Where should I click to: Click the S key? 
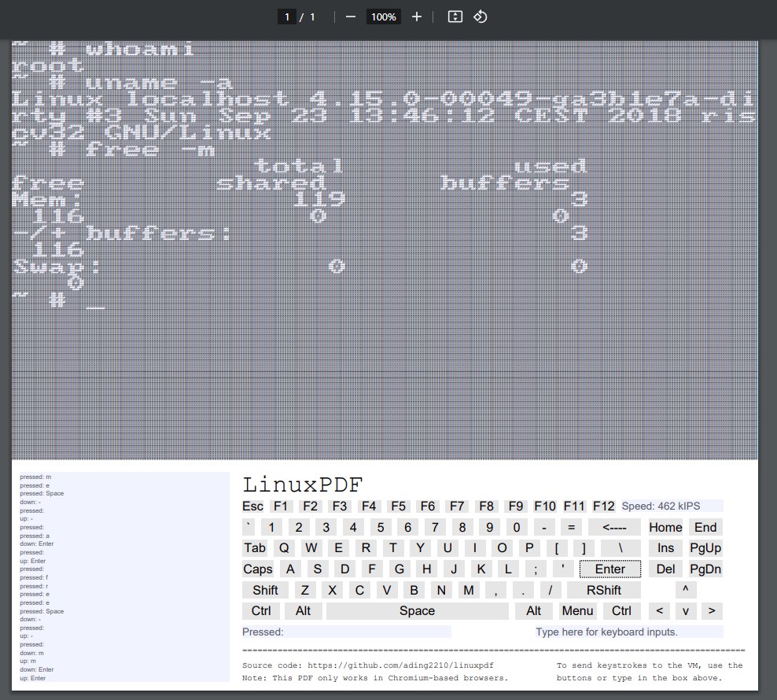click(318, 569)
